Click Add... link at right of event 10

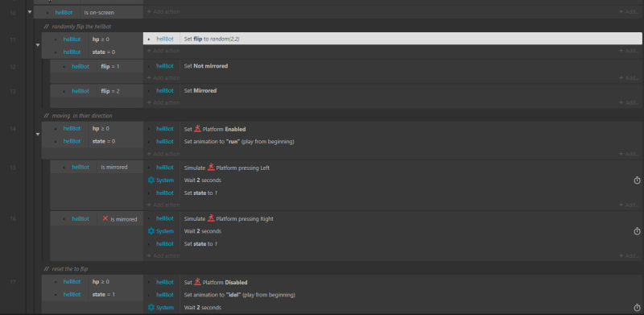point(630,12)
